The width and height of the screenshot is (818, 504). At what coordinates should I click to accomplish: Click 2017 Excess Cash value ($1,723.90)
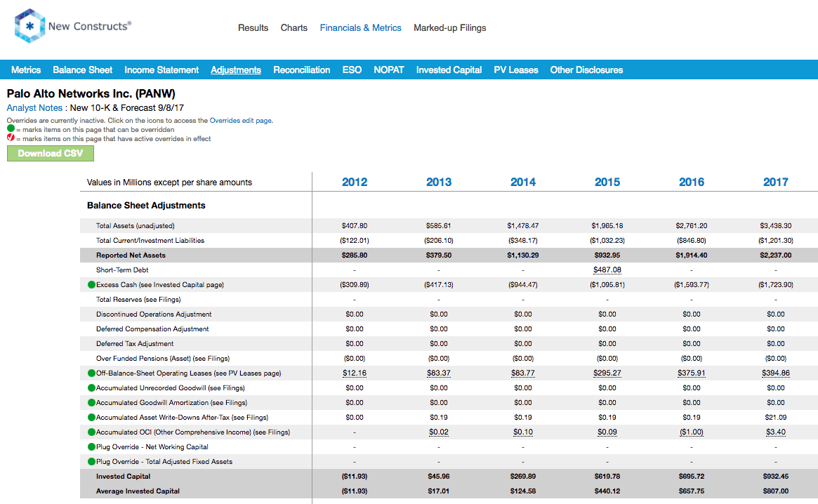[776, 285]
